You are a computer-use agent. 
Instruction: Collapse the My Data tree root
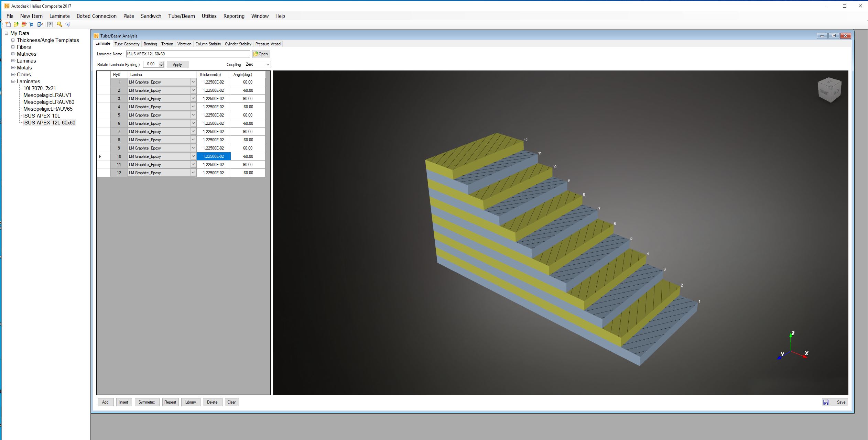[x=6, y=33]
